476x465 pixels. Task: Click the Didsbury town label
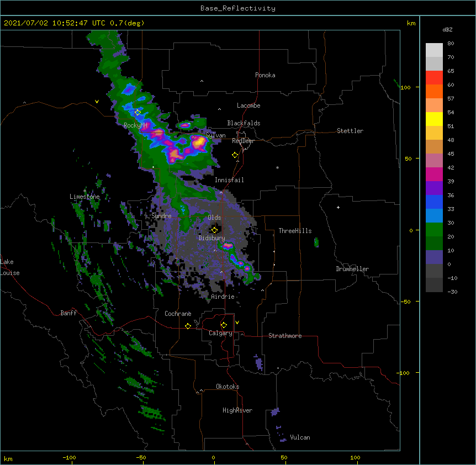tap(211, 238)
